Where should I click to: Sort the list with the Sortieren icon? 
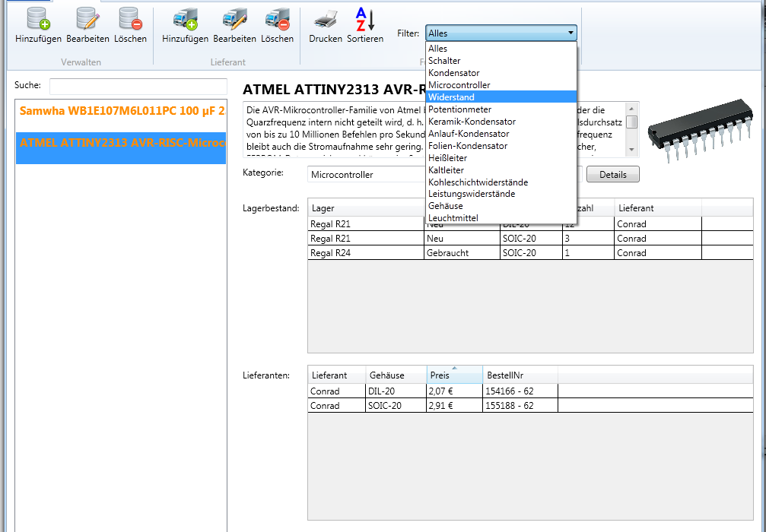365,20
